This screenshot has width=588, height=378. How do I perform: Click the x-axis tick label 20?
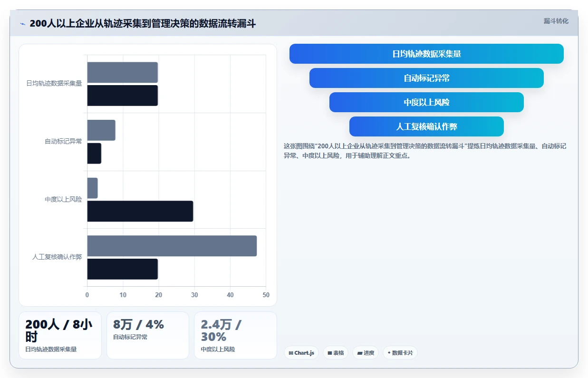(159, 295)
